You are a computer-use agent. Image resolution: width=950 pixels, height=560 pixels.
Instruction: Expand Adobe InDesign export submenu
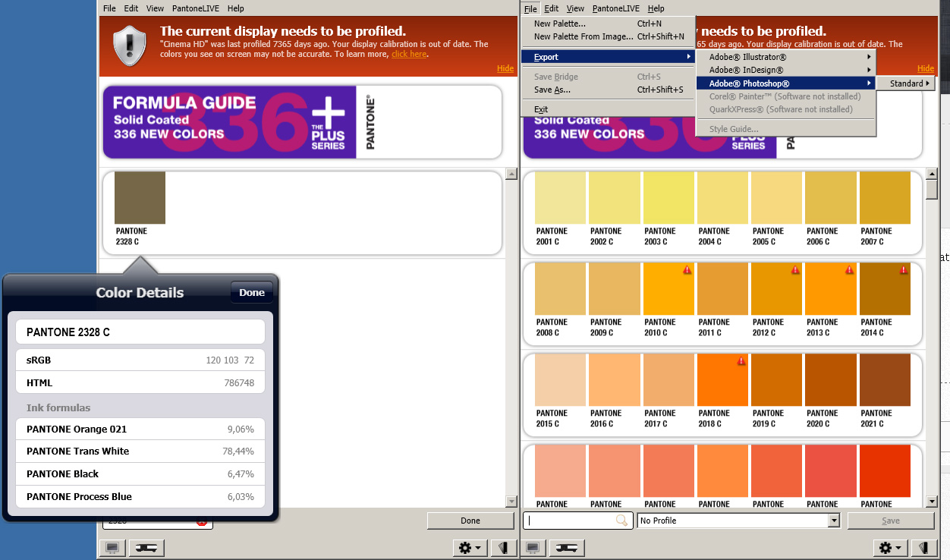(786, 70)
